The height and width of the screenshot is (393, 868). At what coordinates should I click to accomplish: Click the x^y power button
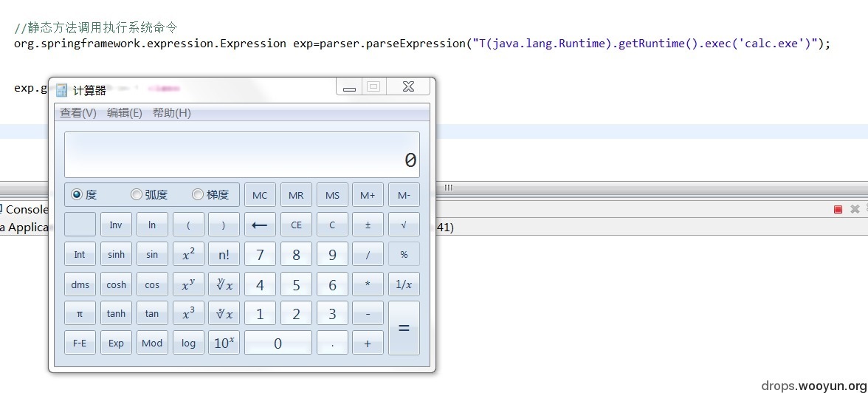coord(188,284)
